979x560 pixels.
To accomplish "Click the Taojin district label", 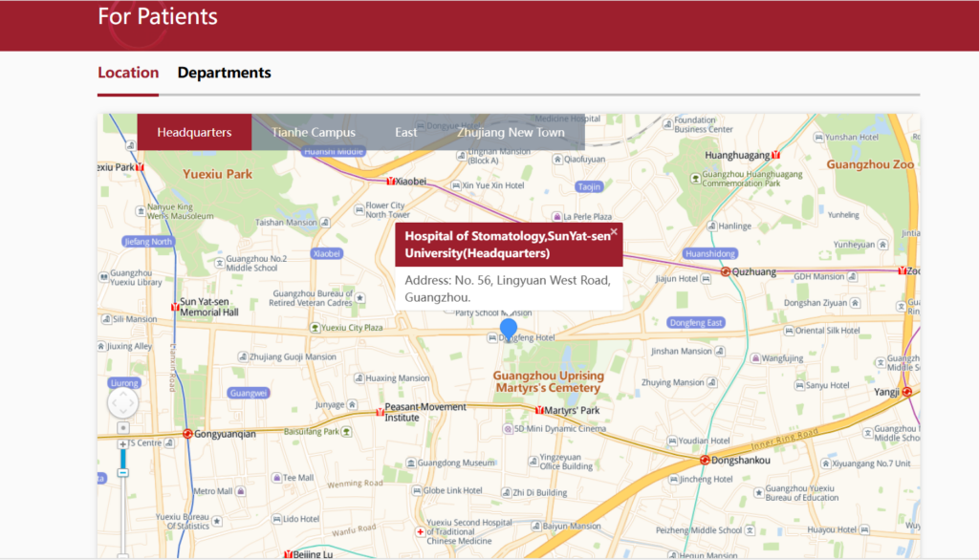I will click(x=589, y=186).
